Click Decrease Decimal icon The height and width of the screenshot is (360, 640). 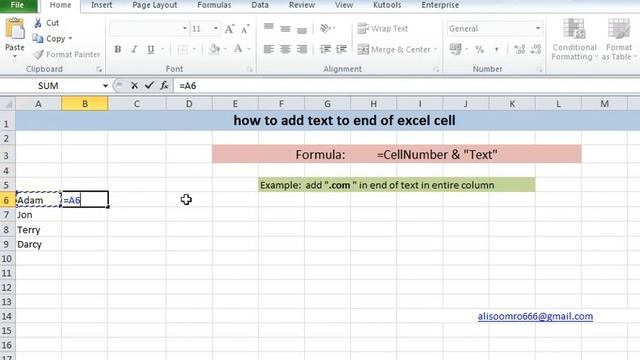[x=536, y=49]
